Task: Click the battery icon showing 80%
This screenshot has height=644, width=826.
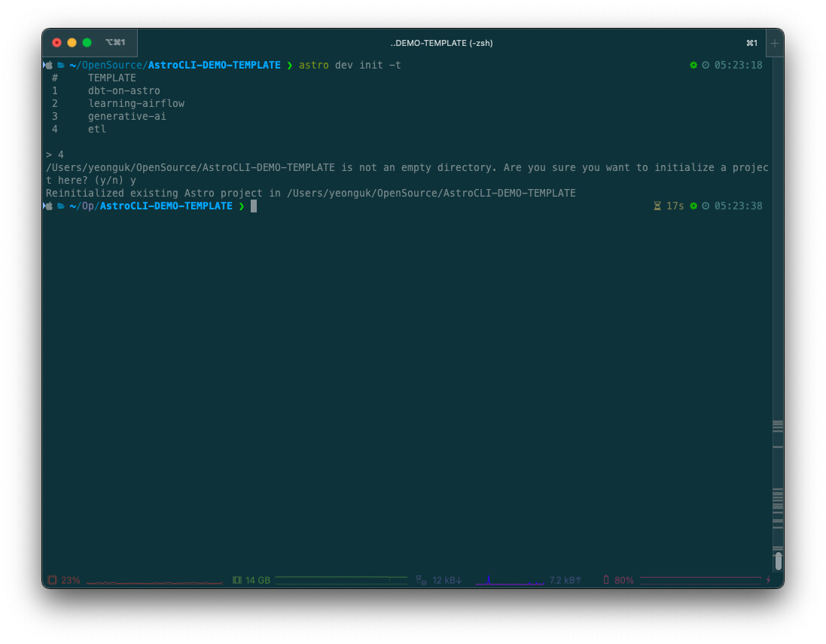Action: [x=606, y=580]
